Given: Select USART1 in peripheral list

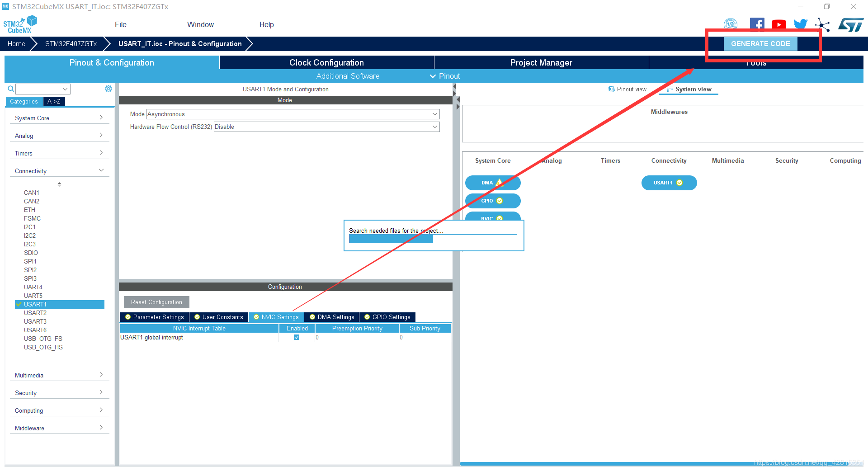Looking at the screenshot, I should pyautogui.click(x=60, y=304).
